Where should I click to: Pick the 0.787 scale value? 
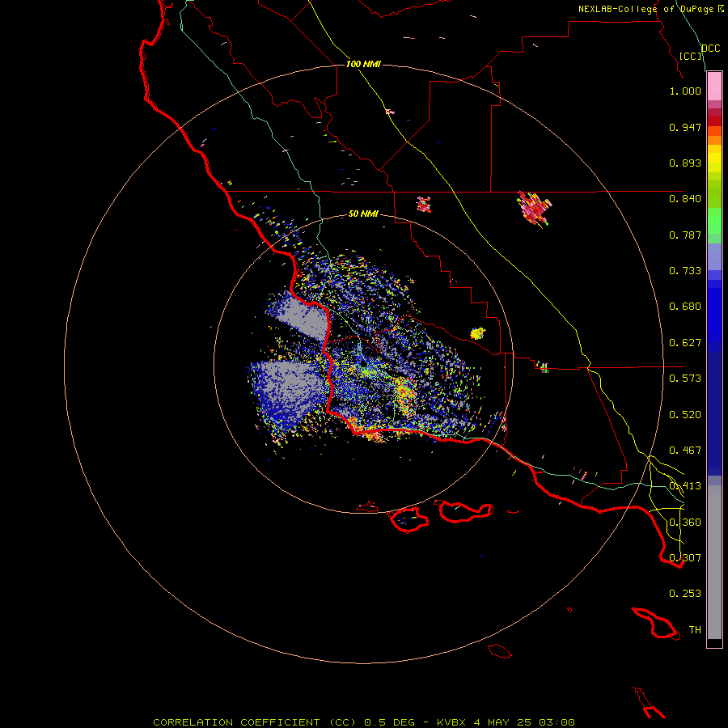point(685,235)
